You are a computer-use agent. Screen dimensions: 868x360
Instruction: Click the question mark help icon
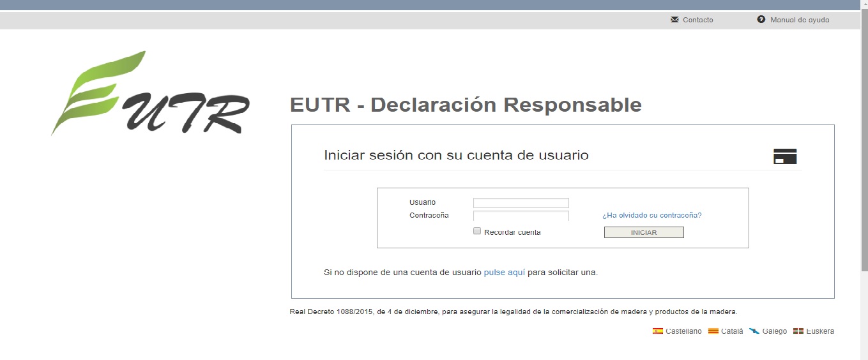761,19
